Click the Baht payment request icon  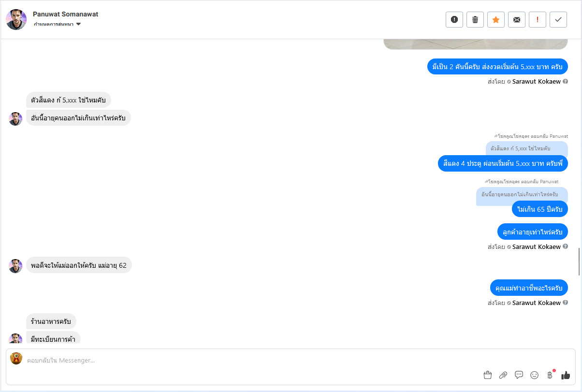click(x=550, y=375)
